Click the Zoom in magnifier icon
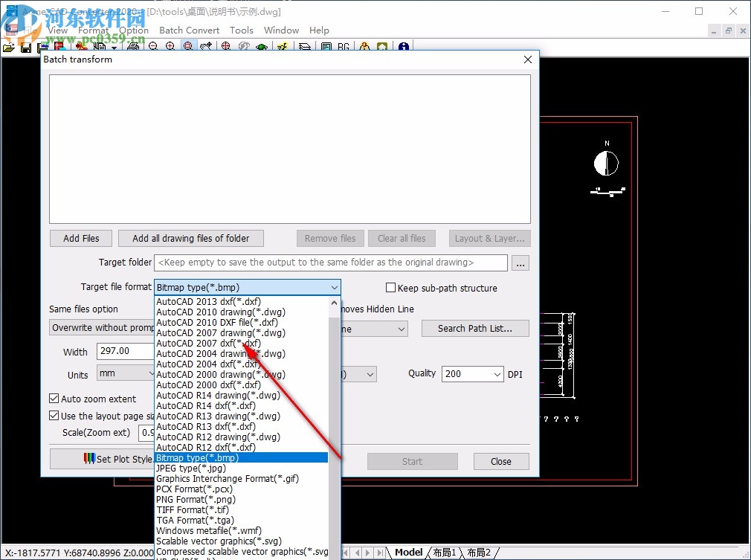This screenshot has width=751, height=560. click(x=170, y=47)
